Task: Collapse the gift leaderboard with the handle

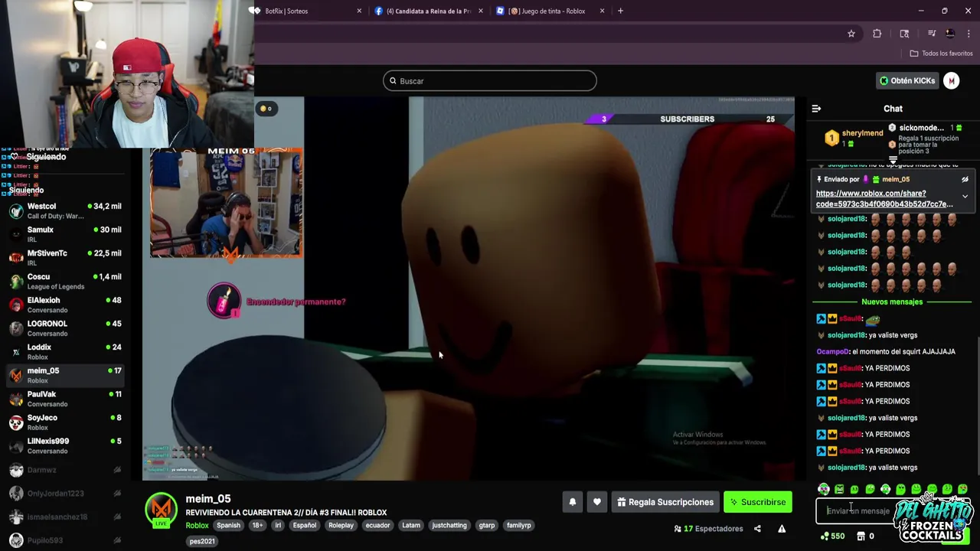Action: tap(893, 159)
